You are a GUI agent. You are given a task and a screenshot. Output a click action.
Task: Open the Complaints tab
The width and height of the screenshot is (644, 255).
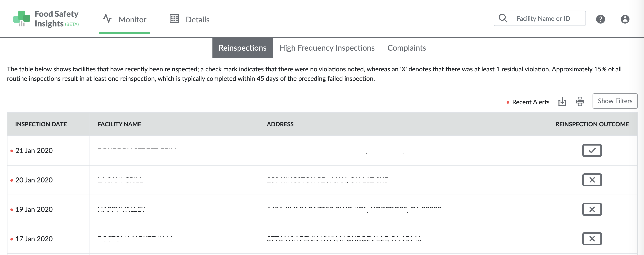pos(406,48)
